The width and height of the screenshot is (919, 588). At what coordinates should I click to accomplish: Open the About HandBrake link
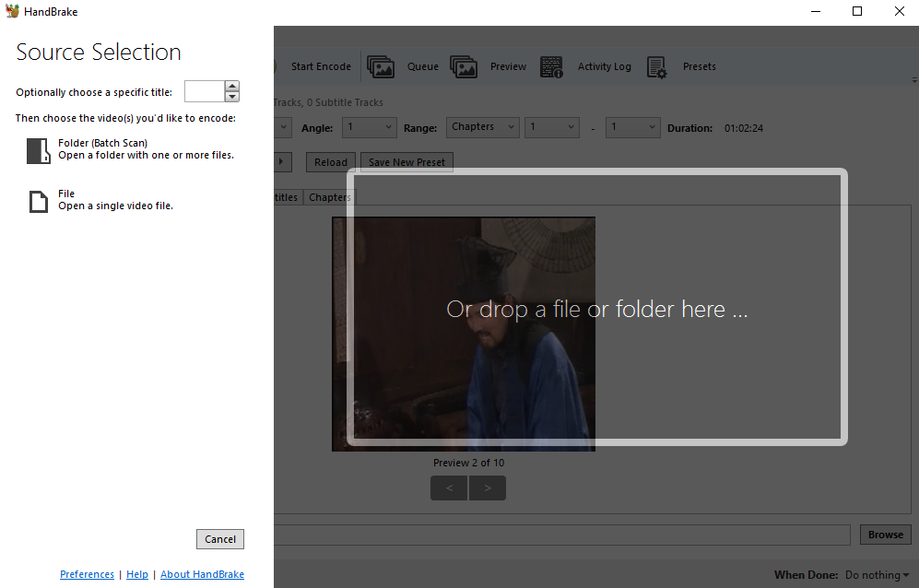tap(202, 574)
